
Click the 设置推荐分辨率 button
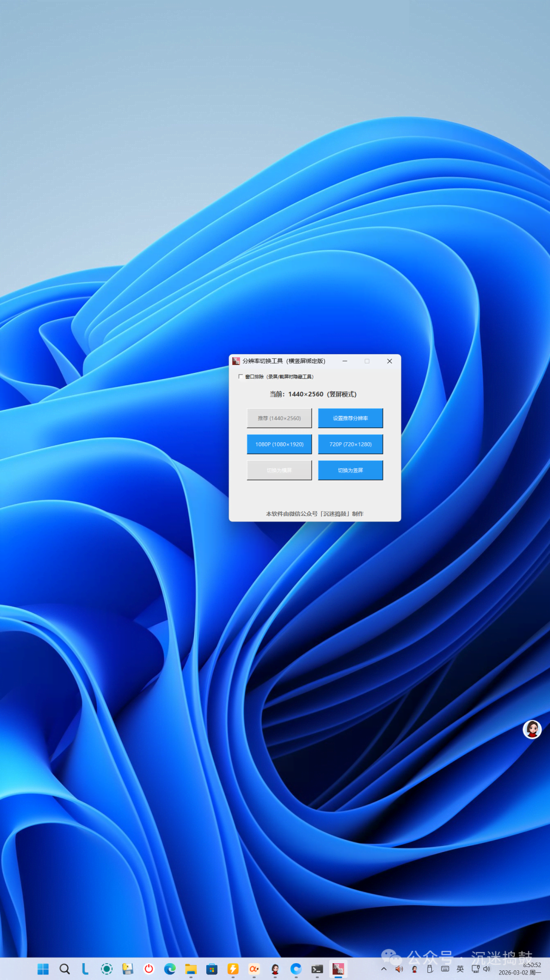[x=350, y=418]
